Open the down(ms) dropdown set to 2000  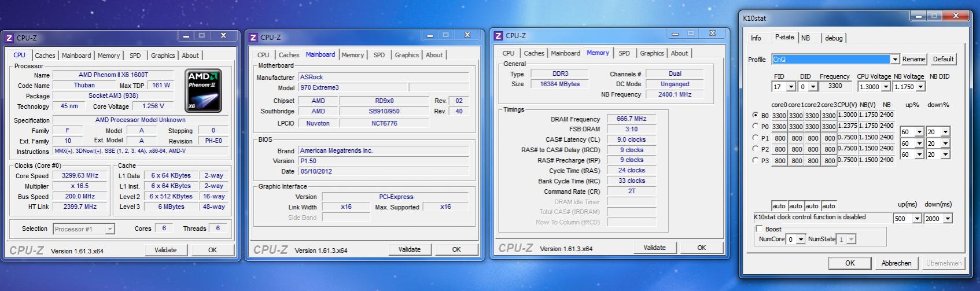(x=948, y=219)
